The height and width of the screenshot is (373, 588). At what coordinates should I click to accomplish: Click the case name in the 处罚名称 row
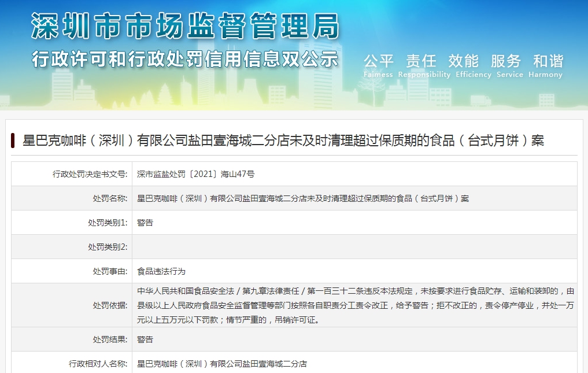(x=302, y=198)
